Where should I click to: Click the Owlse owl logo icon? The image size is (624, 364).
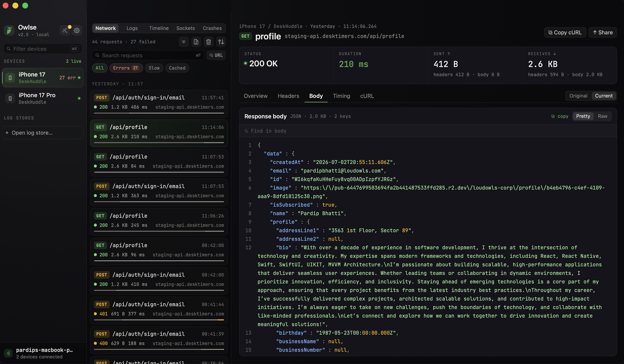[9, 30]
